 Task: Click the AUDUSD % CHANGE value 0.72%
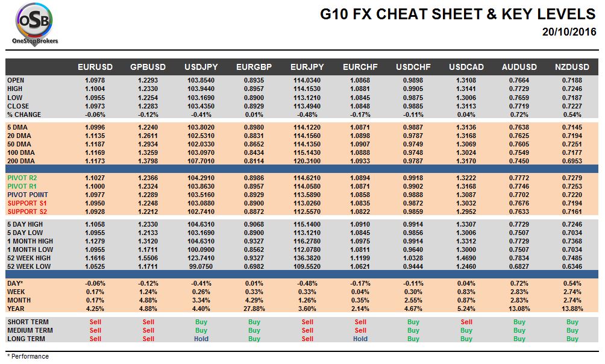coord(519,115)
